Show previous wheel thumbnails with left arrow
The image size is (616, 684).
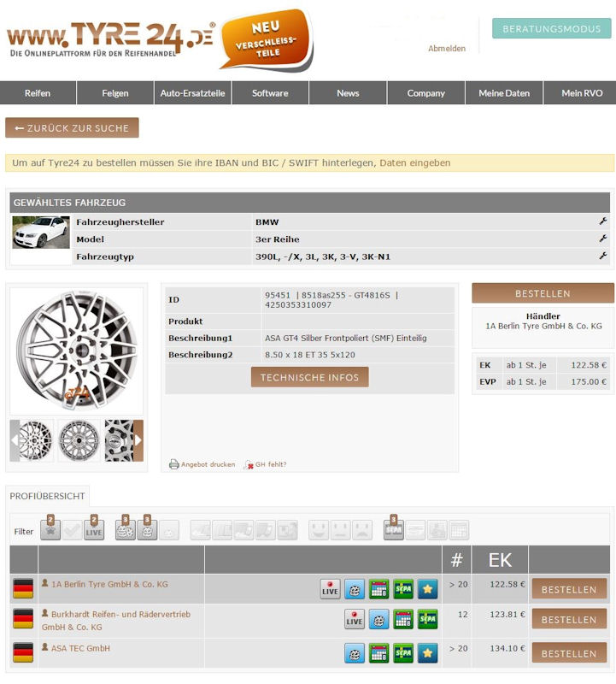15,440
